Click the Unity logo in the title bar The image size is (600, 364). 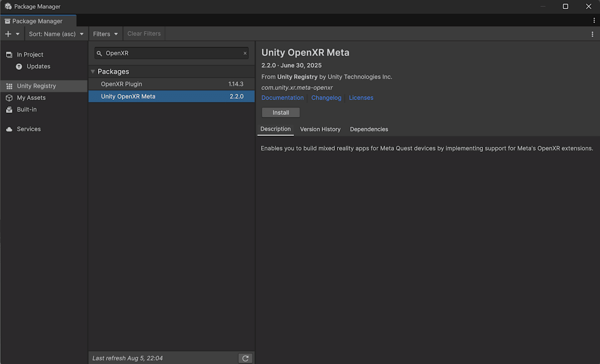[x=8, y=6]
